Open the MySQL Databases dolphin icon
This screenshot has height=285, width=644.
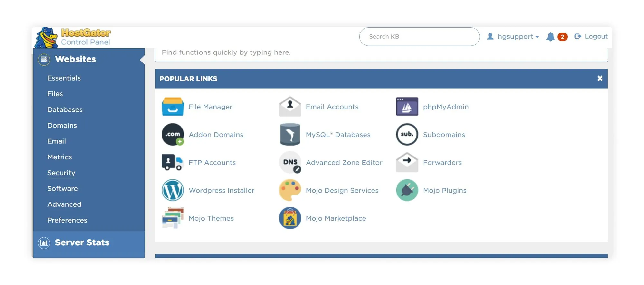[290, 135]
